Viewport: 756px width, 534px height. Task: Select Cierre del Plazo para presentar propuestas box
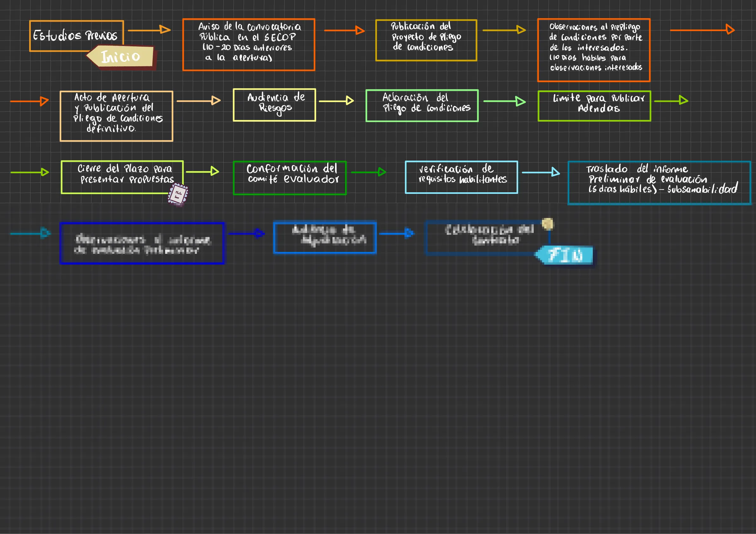coord(122,177)
